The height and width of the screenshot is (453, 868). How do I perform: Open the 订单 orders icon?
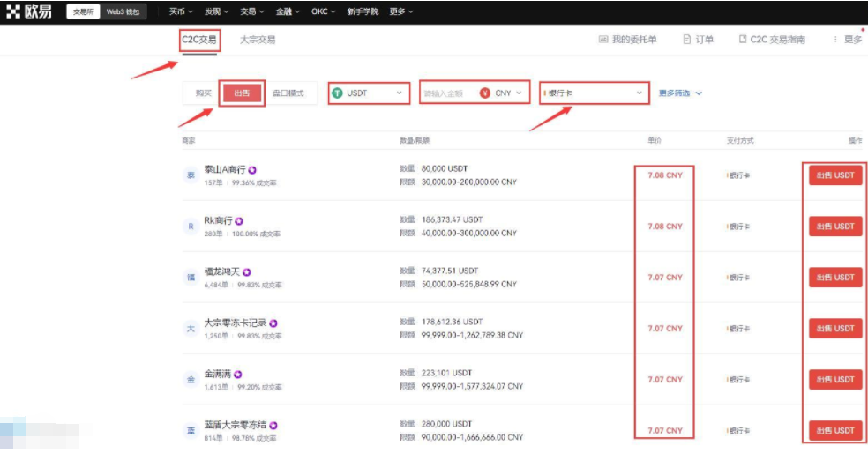click(686, 40)
